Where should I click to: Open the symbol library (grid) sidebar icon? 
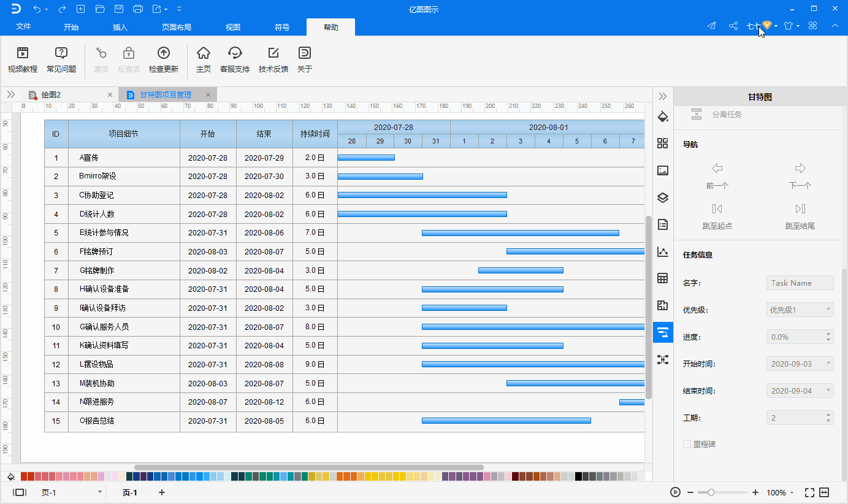click(662, 143)
